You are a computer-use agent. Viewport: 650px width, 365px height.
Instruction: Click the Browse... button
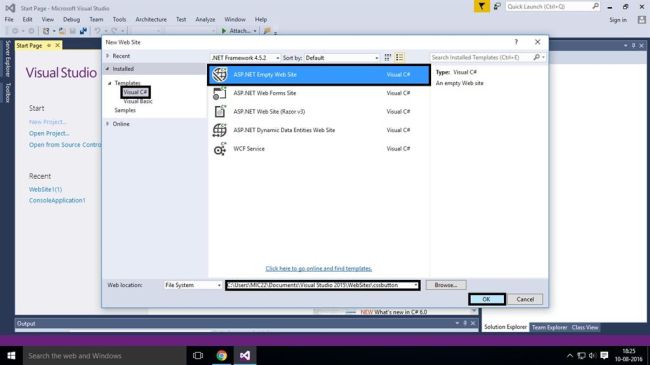[x=446, y=285]
